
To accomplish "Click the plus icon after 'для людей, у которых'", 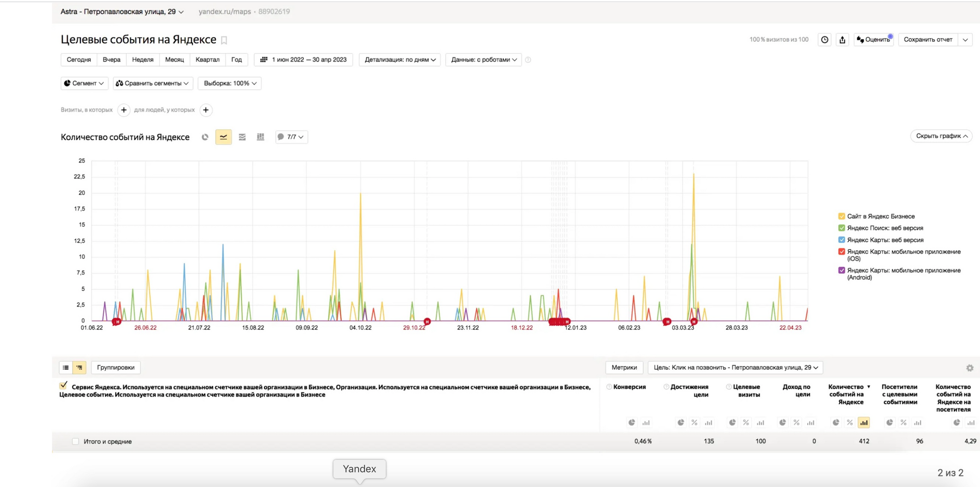I will [x=206, y=110].
